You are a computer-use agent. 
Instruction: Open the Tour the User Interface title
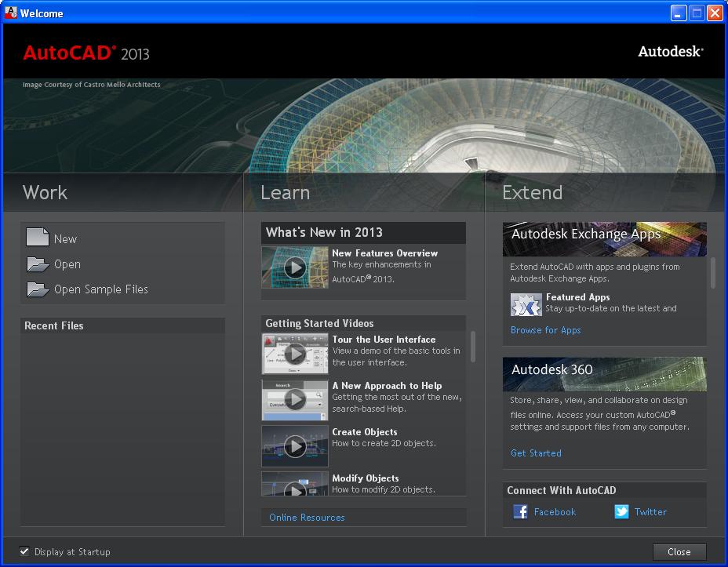coord(384,339)
